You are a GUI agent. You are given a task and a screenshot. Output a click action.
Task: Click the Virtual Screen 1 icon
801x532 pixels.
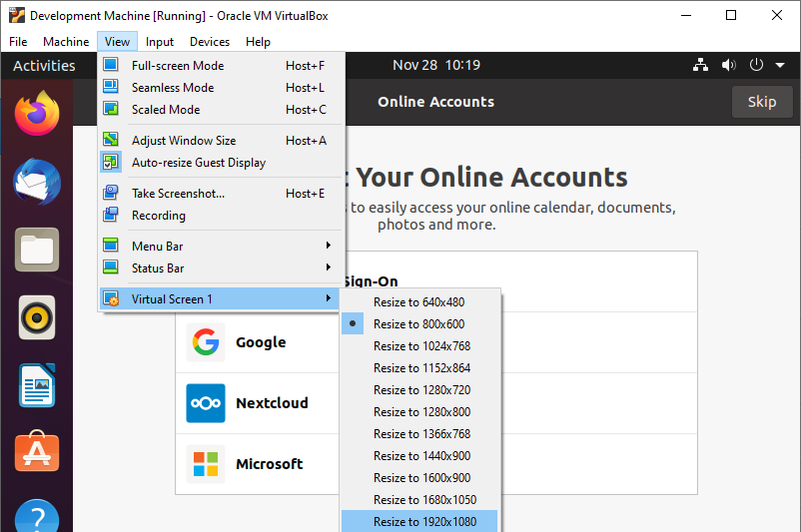click(x=110, y=298)
